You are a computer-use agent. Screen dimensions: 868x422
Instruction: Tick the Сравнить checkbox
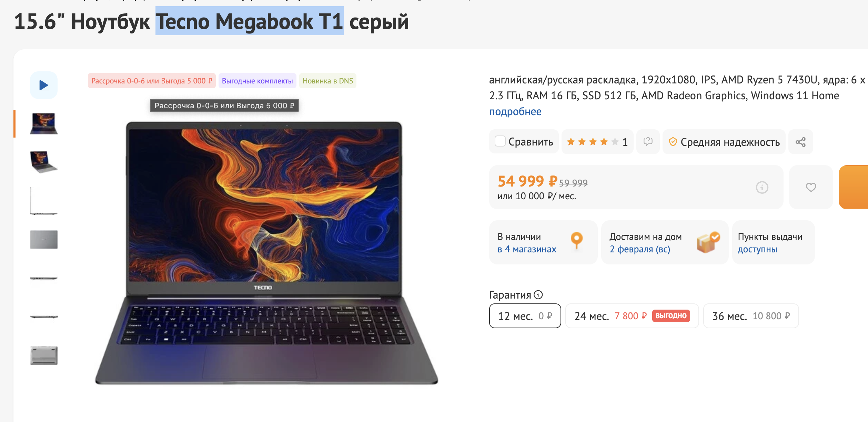point(500,141)
